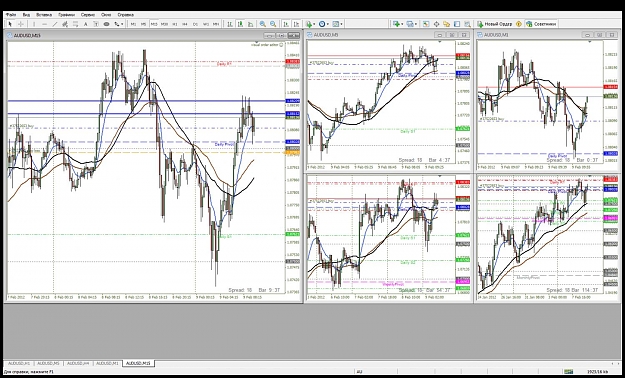Select the arrow cursor tool
625x378 pixels.
(x=10, y=24)
